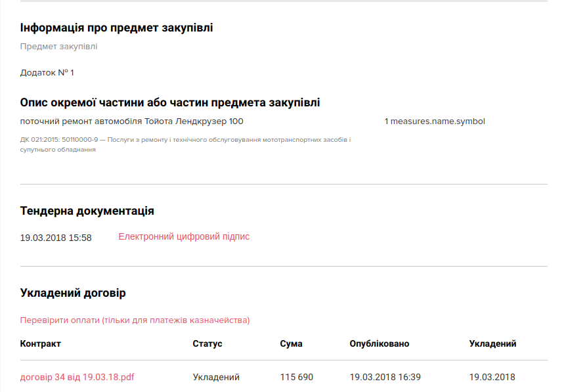Screen dimensions: 564x392
Task: Click the Перевірити оплати treasury payments link
Action: [135, 320]
